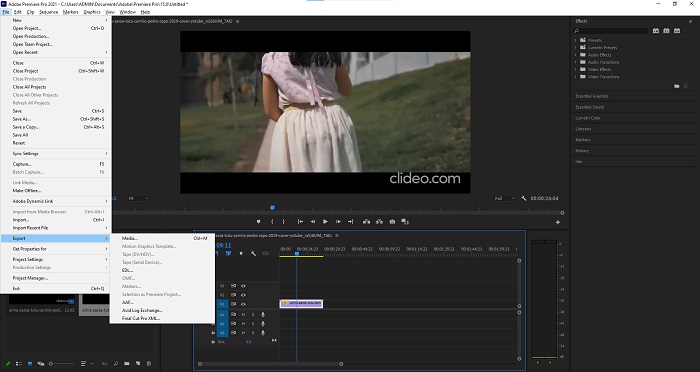Screen dimensions: 700x372
Task: Search effects in Effects panel field
Action: [611, 31]
